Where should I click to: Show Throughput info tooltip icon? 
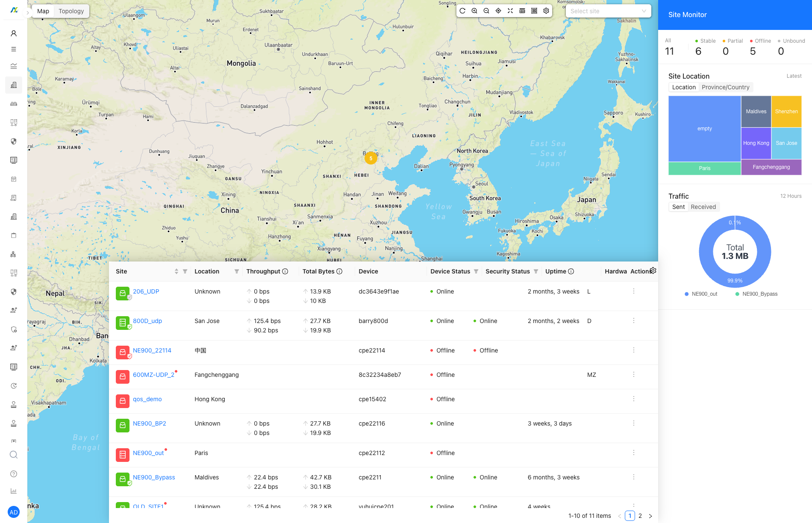(285, 271)
